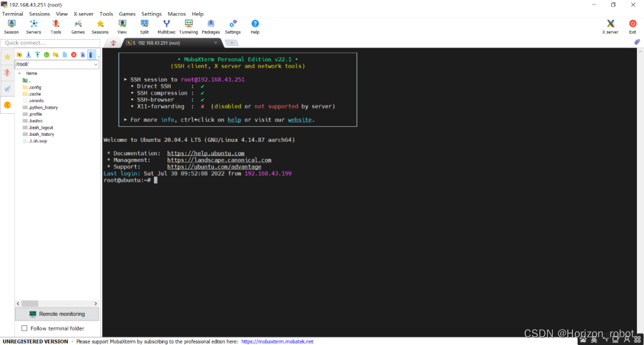644x345 pixels.
Task: Select the .bashrc file
Action: point(33,121)
